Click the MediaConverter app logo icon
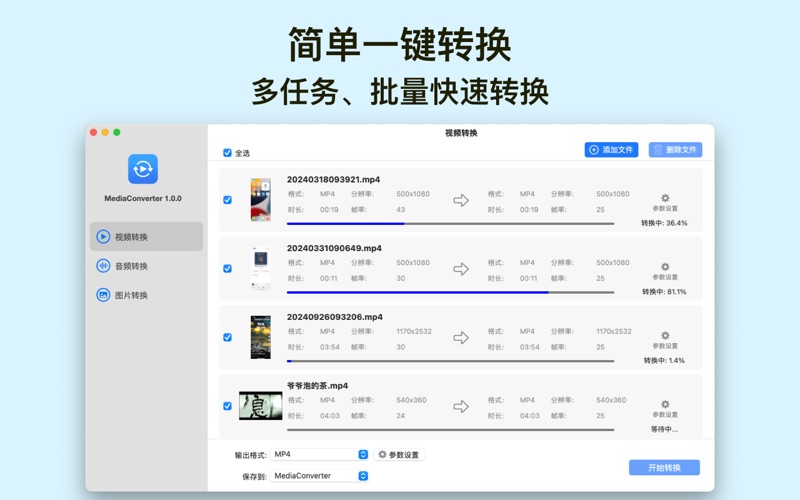The height and width of the screenshot is (500, 800). 143,169
